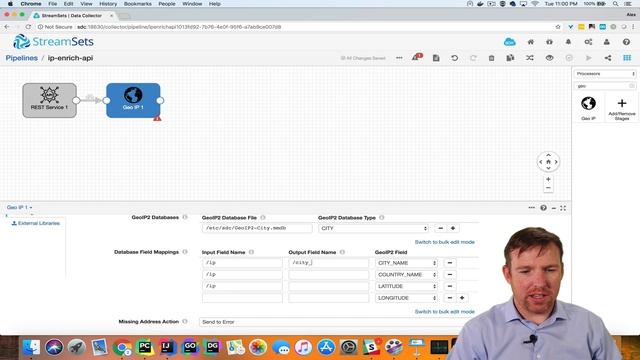Click Add/Remove Stages plus icon
This screenshot has height=360, width=640.
coord(622,103)
